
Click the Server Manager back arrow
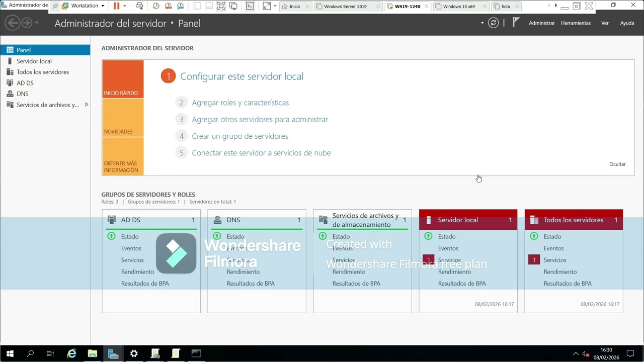point(13,23)
